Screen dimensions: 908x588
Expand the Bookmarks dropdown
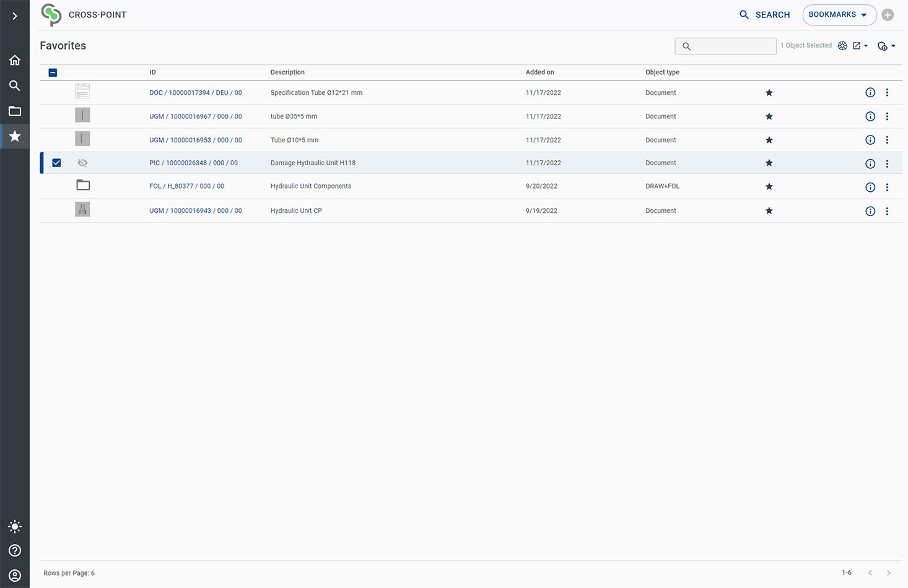(x=839, y=15)
